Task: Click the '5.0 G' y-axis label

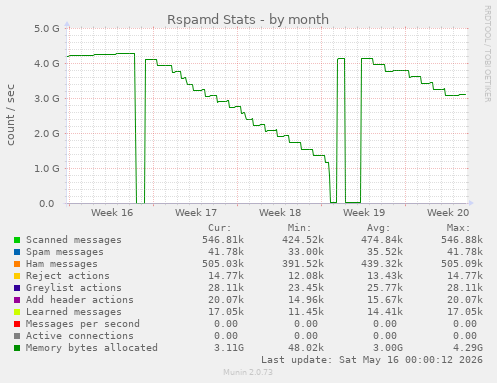Action: point(47,29)
